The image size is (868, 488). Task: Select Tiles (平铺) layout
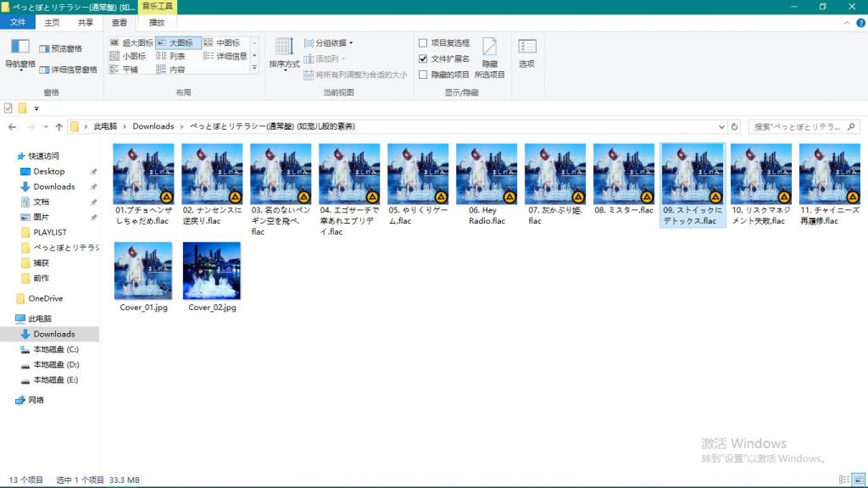(x=125, y=69)
